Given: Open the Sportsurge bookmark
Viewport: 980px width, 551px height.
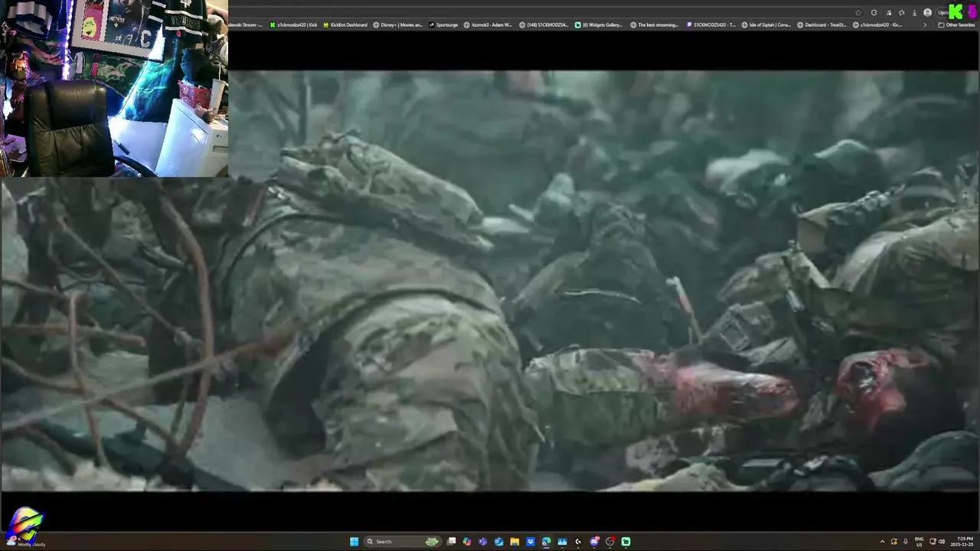Looking at the screenshot, I should (443, 24).
